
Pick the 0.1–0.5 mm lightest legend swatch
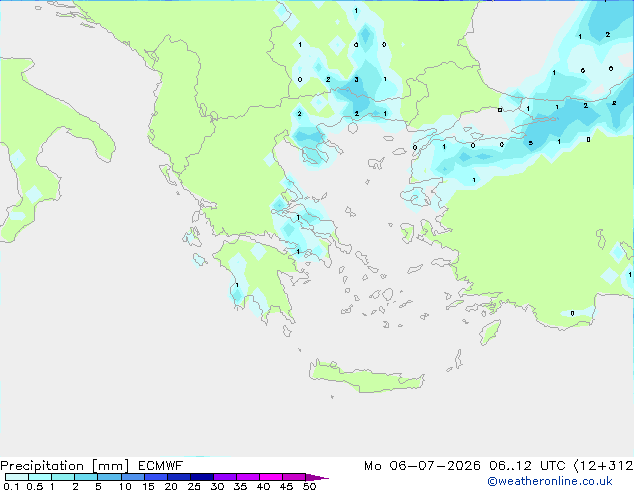17,477
